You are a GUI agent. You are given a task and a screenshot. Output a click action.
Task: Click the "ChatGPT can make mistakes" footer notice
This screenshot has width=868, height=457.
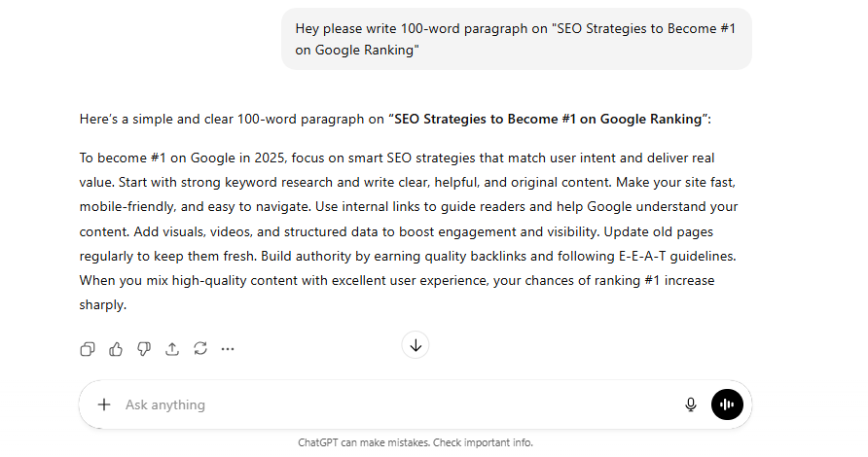pyautogui.click(x=416, y=442)
